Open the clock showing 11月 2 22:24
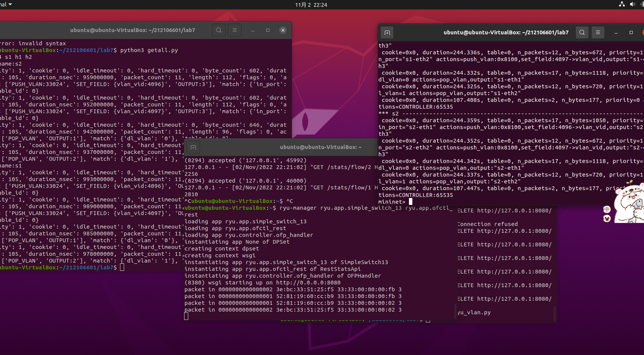644x355 pixels. tap(311, 5)
